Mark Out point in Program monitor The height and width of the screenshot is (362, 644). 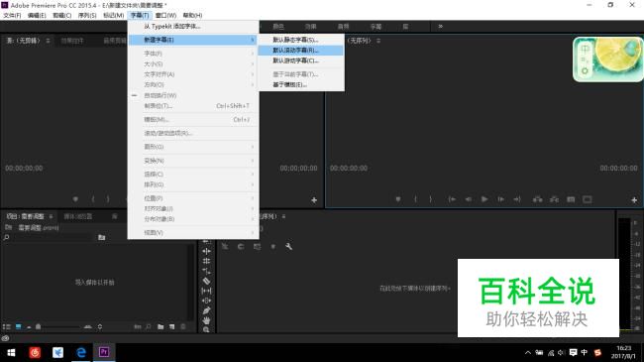(x=430, y=199)
